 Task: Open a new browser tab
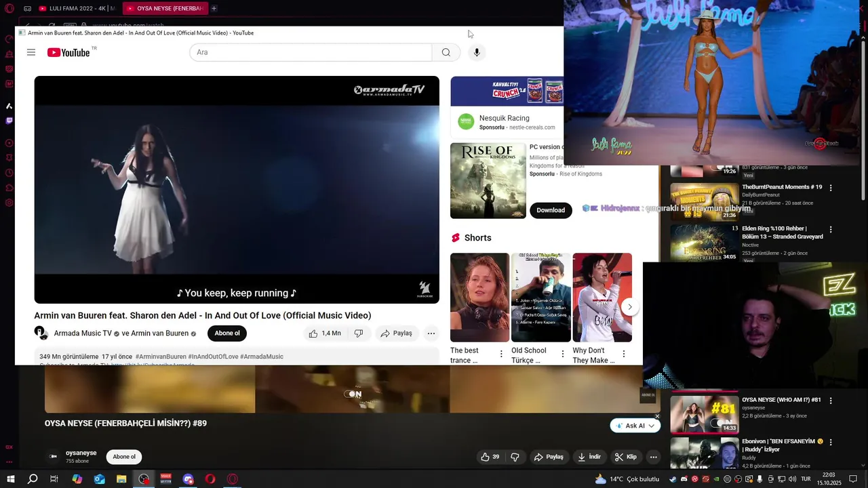[214, 8]
